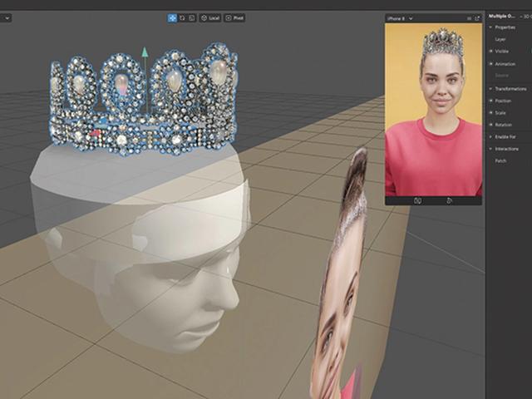Click the Source property label

(501, 76)
